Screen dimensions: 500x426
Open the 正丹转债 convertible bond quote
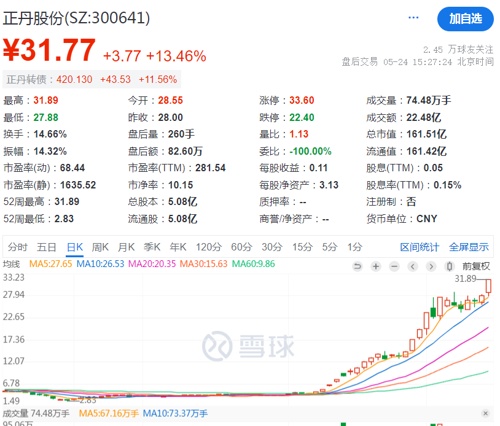point(92,79)
